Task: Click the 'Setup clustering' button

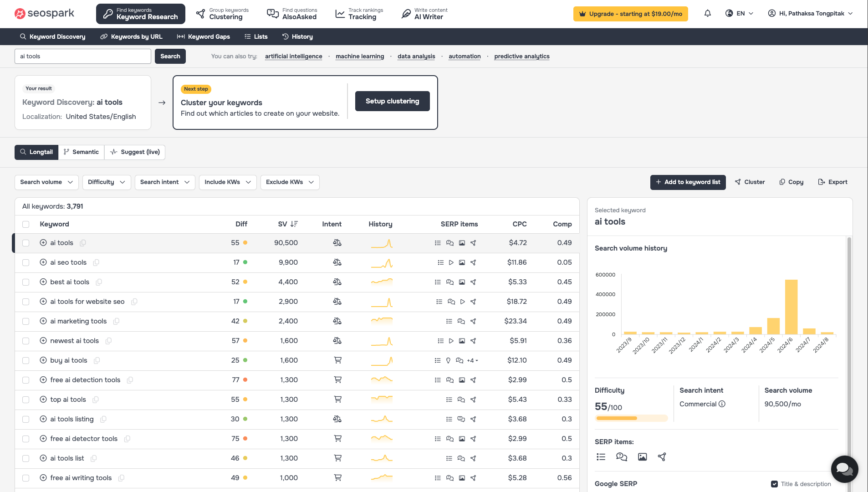Action: [x=392, y=101]
